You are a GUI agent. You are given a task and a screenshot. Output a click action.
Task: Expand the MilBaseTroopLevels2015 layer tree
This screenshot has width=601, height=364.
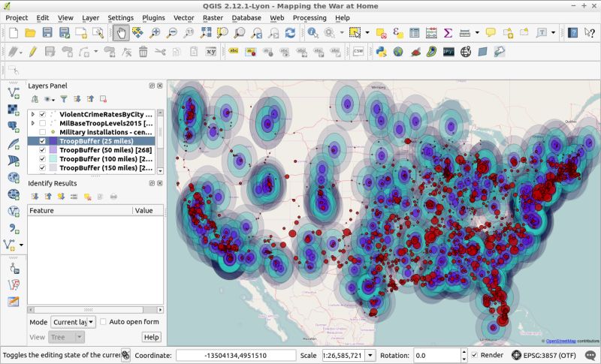pyautogui.click(x=32, y=123)
